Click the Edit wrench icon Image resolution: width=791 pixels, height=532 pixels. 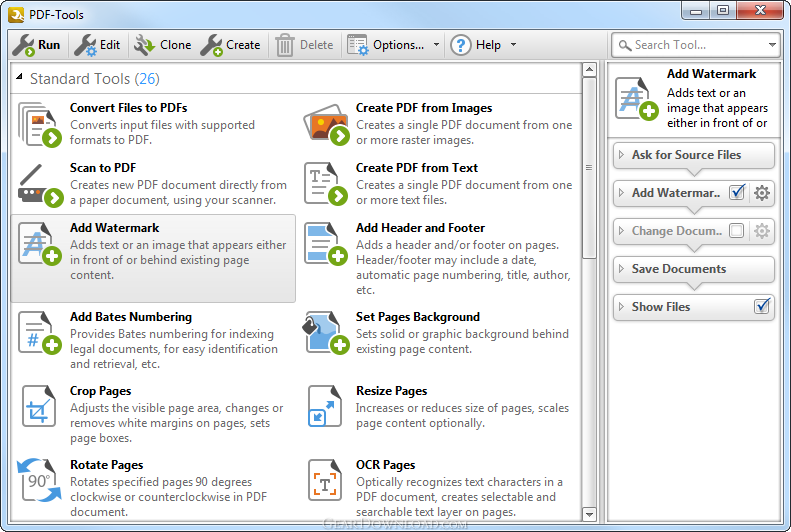(85, 45)
